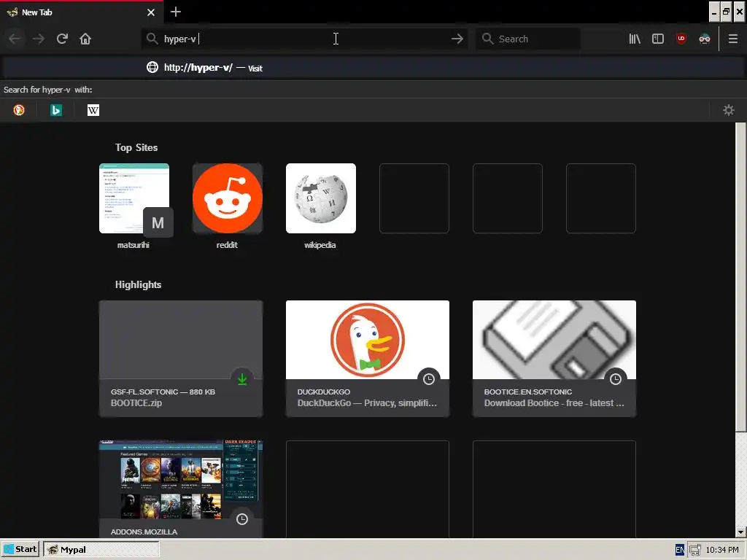
Task: Click the history clock icon on ADDONS.MOZILLA card
Action: point(242,519)
